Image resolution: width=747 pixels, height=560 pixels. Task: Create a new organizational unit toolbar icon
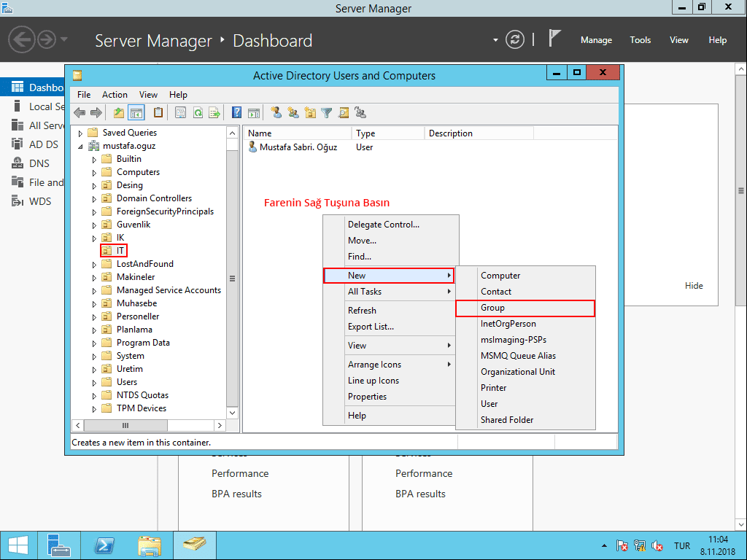point(310,113)
